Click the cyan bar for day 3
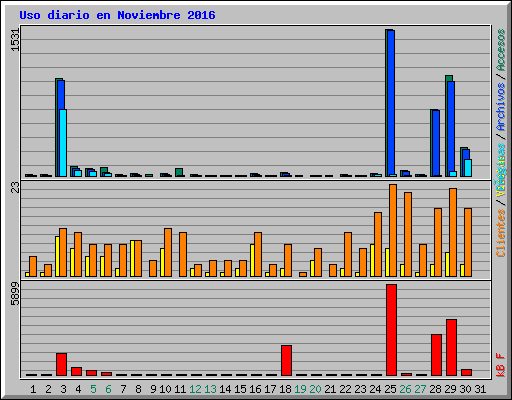 click(x=63, y=143)
